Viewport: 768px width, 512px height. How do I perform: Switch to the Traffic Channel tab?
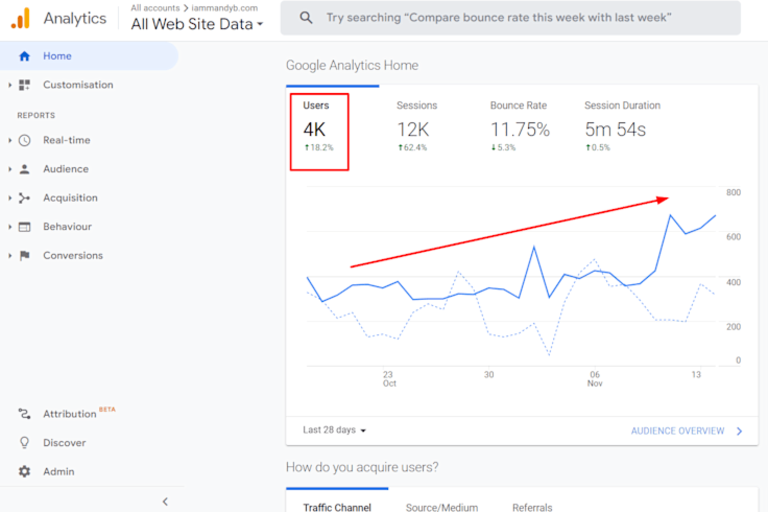click(x=337, y=507)
